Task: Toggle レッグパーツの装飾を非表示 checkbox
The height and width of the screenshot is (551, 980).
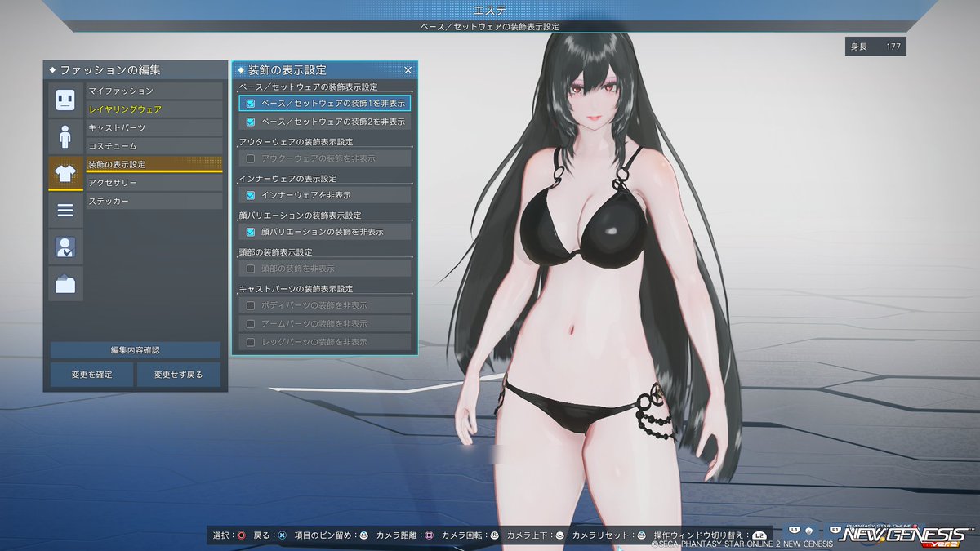Action: click(251, 342)
